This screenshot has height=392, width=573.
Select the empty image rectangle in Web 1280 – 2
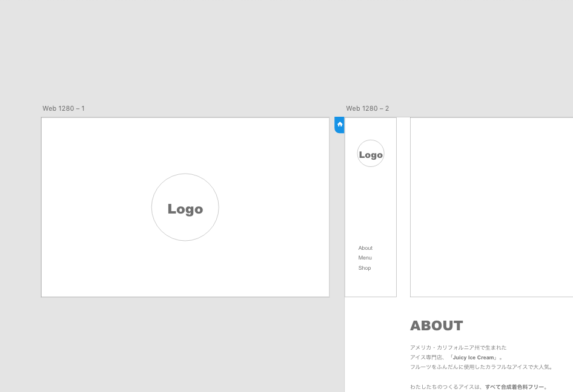(491, 207)
